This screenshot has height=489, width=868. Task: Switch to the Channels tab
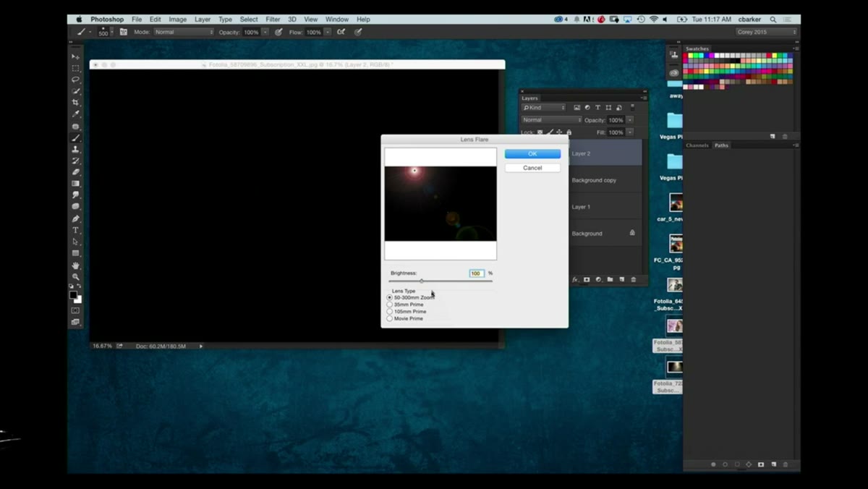coord(697,145)
